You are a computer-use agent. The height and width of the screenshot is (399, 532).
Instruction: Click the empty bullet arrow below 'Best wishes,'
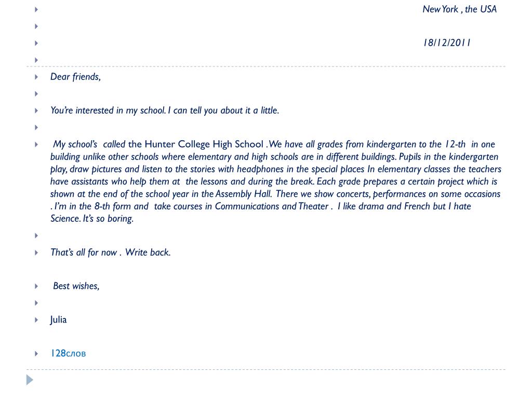tap(36, 303)
